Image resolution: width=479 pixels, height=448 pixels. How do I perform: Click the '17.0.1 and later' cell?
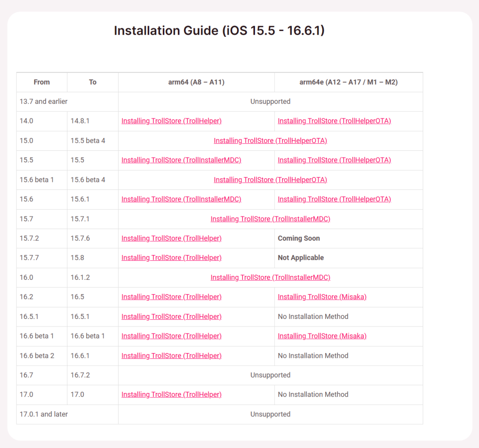click(67, 414)
